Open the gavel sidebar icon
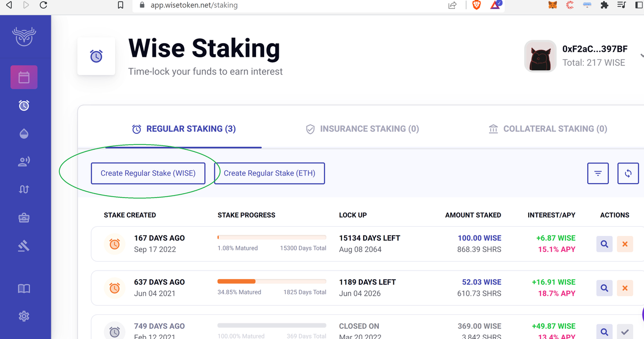This screenshot has width=644, height=339. point(24,246)
